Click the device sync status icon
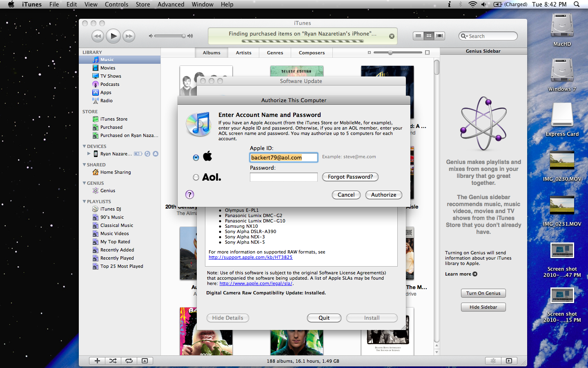The image size is (588, 368). point(147,154)
